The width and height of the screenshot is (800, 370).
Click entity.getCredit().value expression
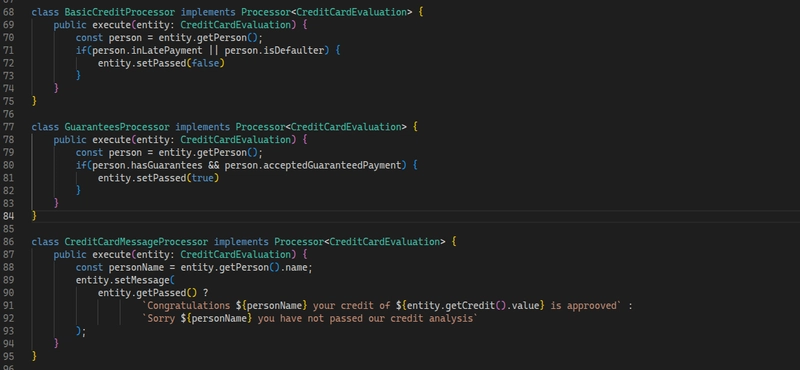tap(470, 305)
